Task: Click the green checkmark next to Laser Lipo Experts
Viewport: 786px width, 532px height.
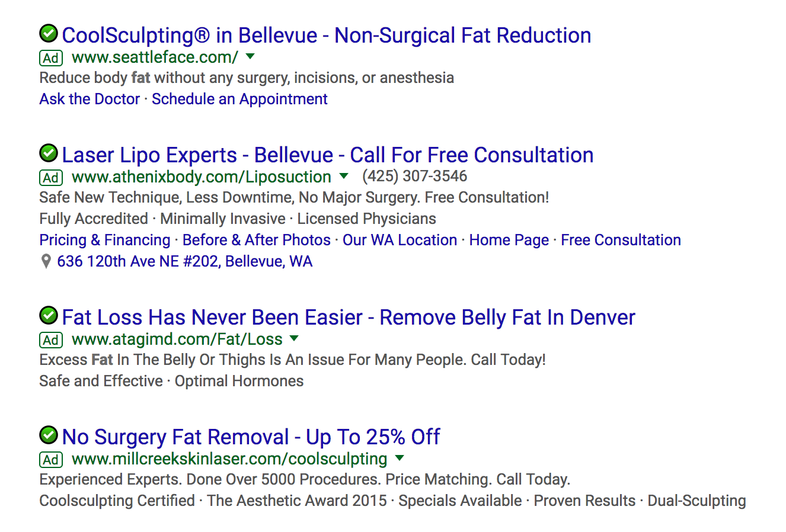Action: [x=48, y=154]
